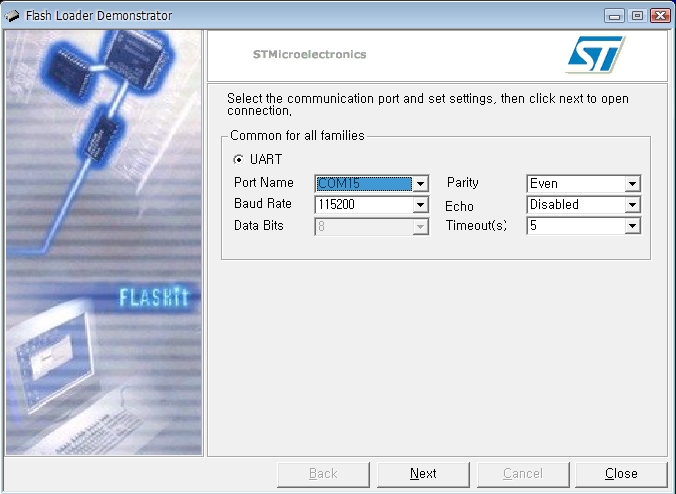The height and width of the screenshot is (494, 676).
Task: Open the Timeout(s) dropdown arrow
Action: click(x=632, y=226)
